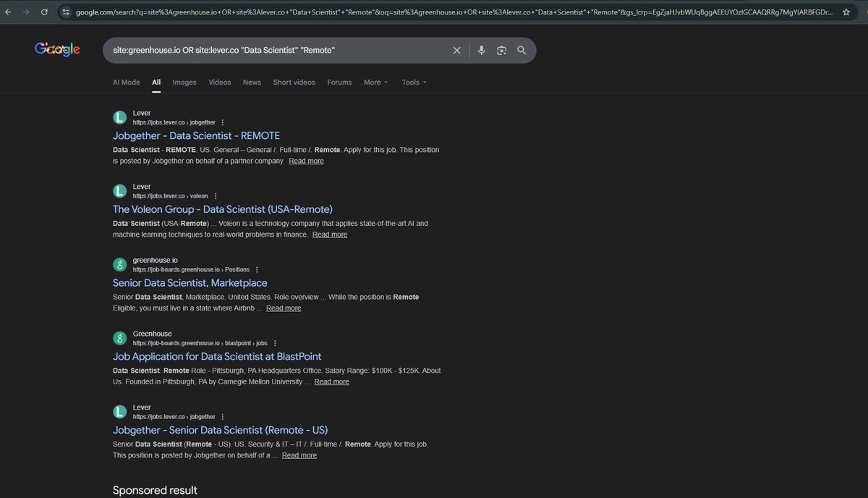The width and height of the screenshot is (868, 498).
Task: Click the Sponsored result heading
Action: 155,490
